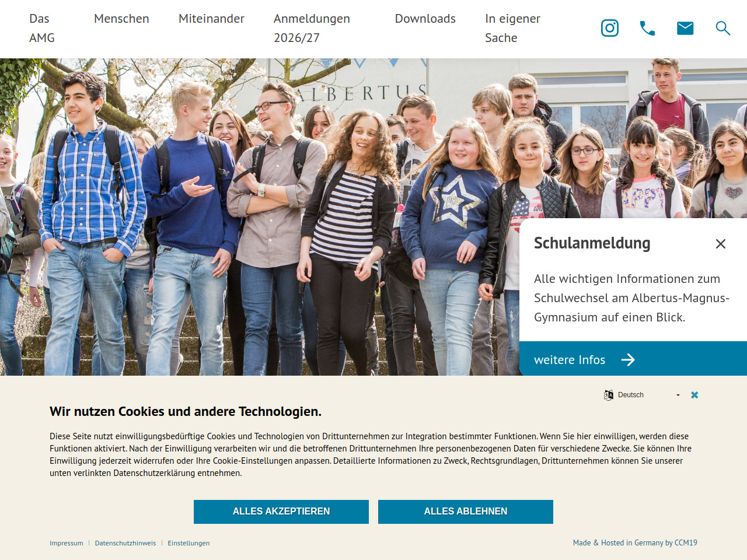This screenshot has width=747, height=560.
Task: Close the Schulanmeldung popup
Action: tap(721, 244)
